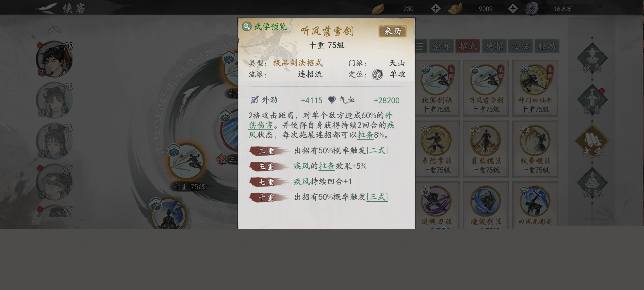Viewport: 644px width, 290px height.
Task: Select the 心法 tab
Action: pos(520,46)
